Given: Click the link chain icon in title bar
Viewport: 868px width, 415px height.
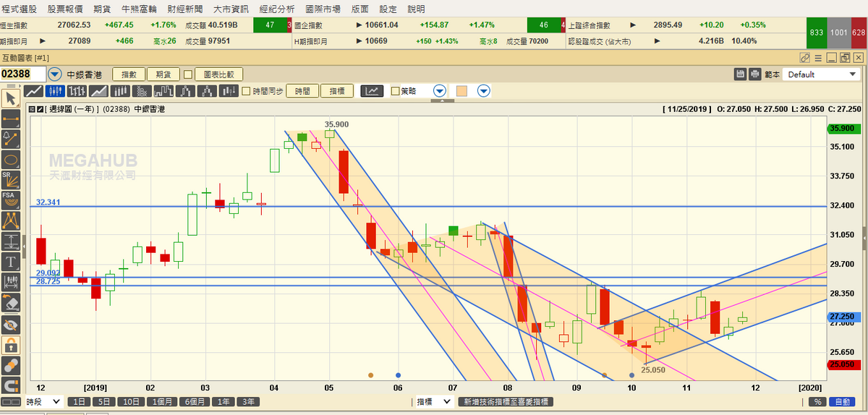Looking at the screenshot, I should [805, 58].
